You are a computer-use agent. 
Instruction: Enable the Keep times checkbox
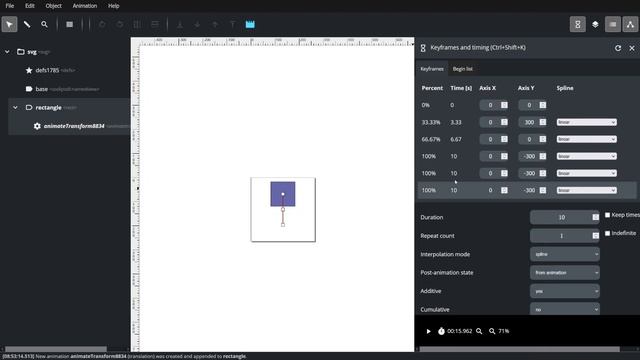pyautogui.click(x=607, y=215)
